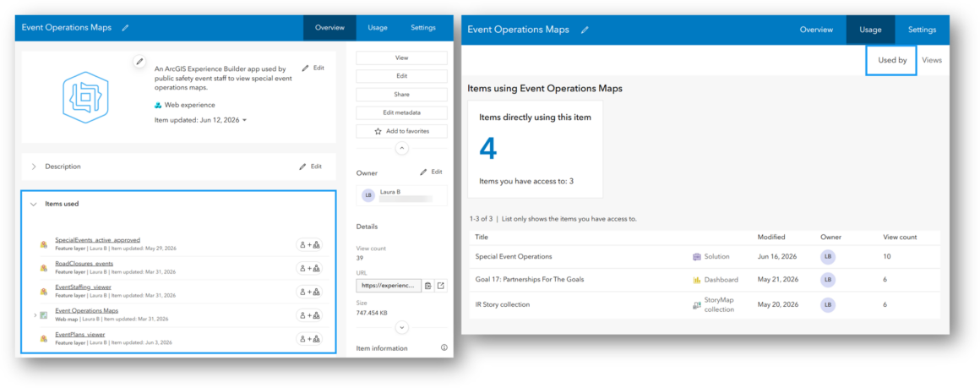Click the Modified column header
Image resolution: width=980 pixels, height=388 pixels.
[771, 238]
